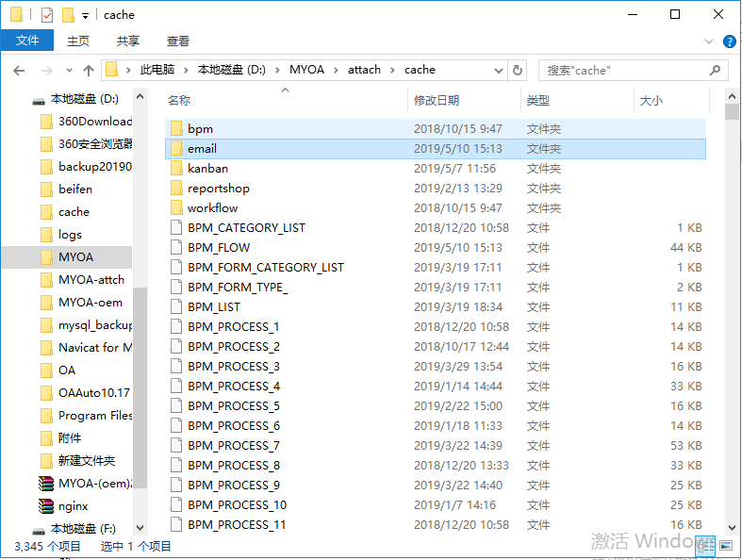Select the nginx archive in navigation pane
Viewport: 742px width, 560px height.
click(x=73, y=506)
